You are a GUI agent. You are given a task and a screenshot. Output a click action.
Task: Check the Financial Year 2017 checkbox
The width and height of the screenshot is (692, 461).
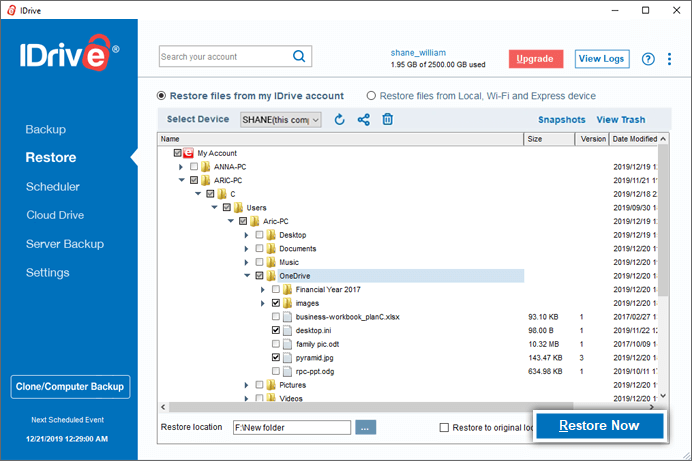click(x=276, y=290)
